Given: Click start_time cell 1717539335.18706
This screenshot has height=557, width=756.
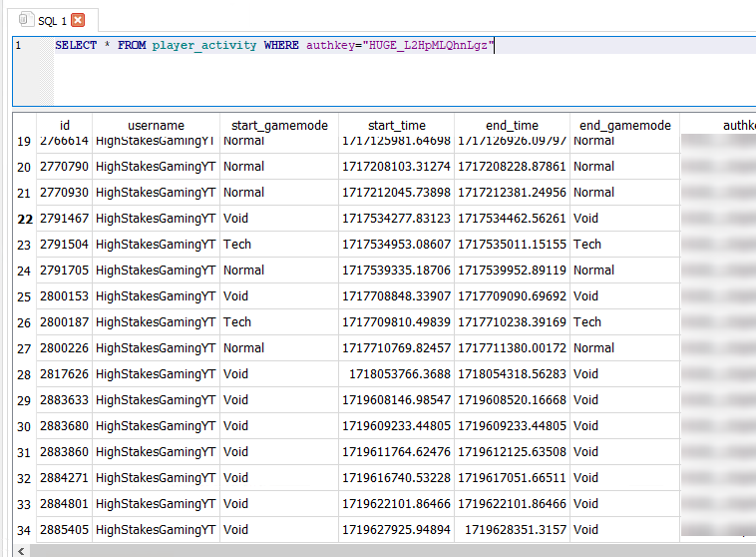Looking at the screenshot, I should pos(396,271).
